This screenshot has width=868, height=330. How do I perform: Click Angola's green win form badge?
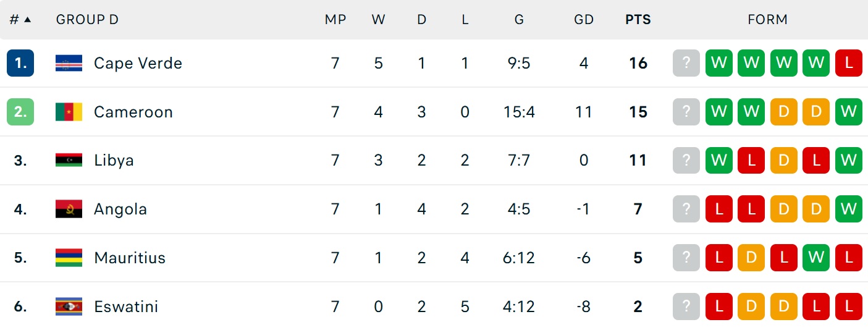pyautogui.click(x=848, y=209)
